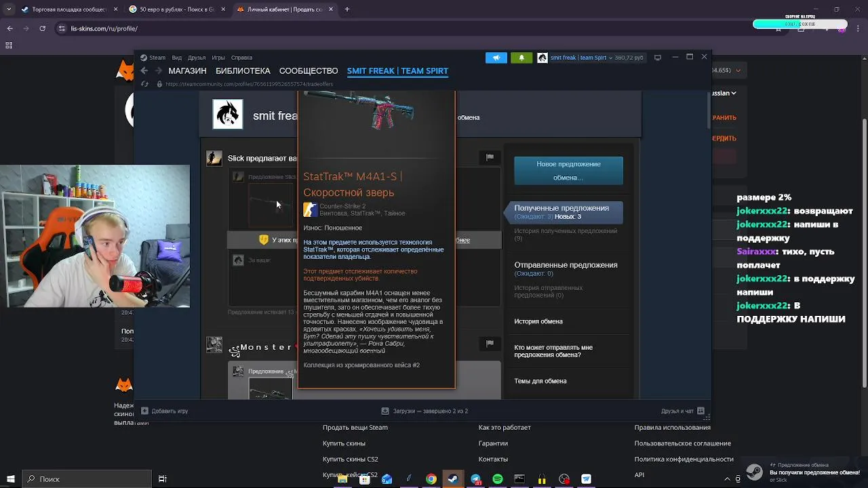Screen dimensions: 868x488
Task: Open the Вид menu
Action: click(x=177, y=58)
